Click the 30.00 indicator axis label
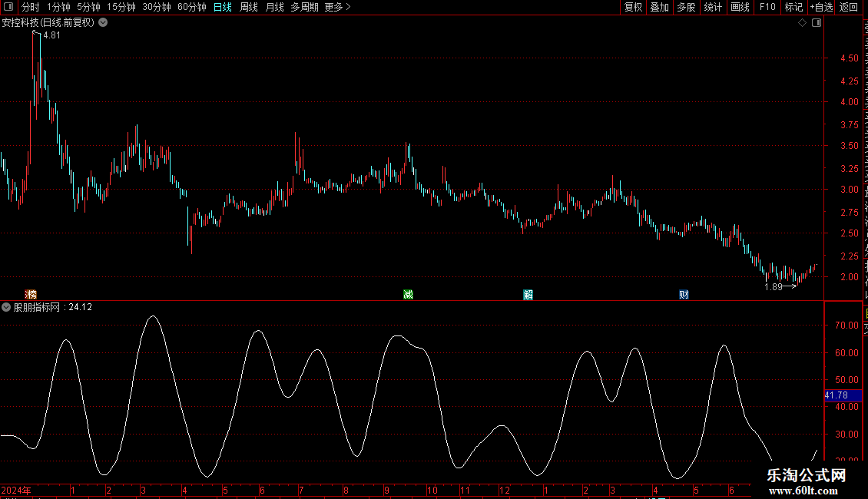868x499 pixels. click(847, 435)
